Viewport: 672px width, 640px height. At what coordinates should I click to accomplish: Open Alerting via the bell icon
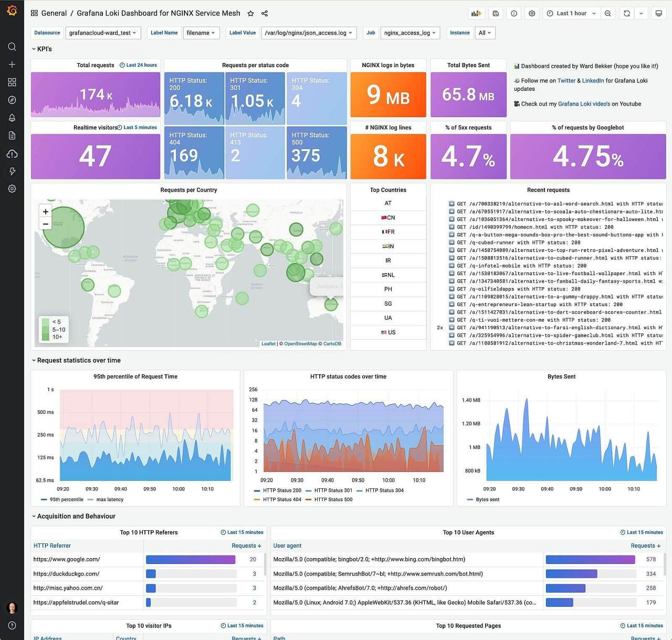12,118
